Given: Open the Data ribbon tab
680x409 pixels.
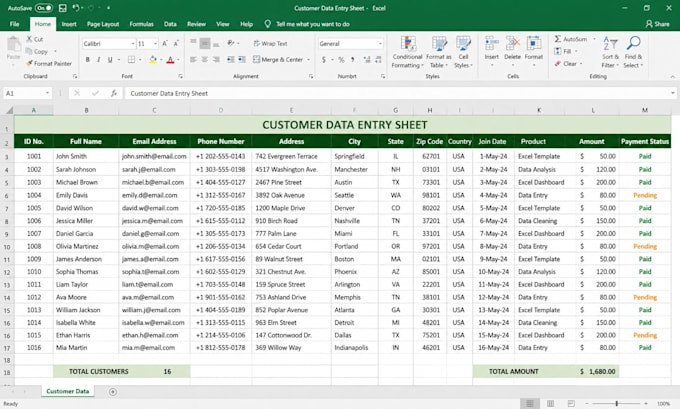Looking at the screenshot, I should pyautogui.click(x=170, y=24).
